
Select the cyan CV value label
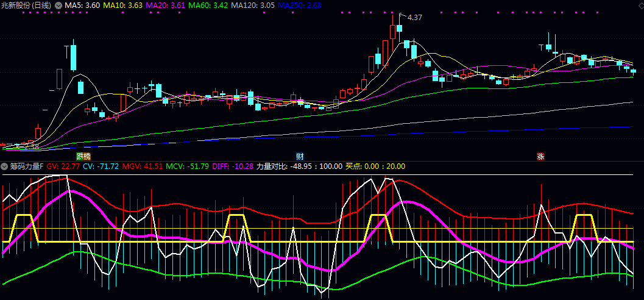(x=101, y=166)
